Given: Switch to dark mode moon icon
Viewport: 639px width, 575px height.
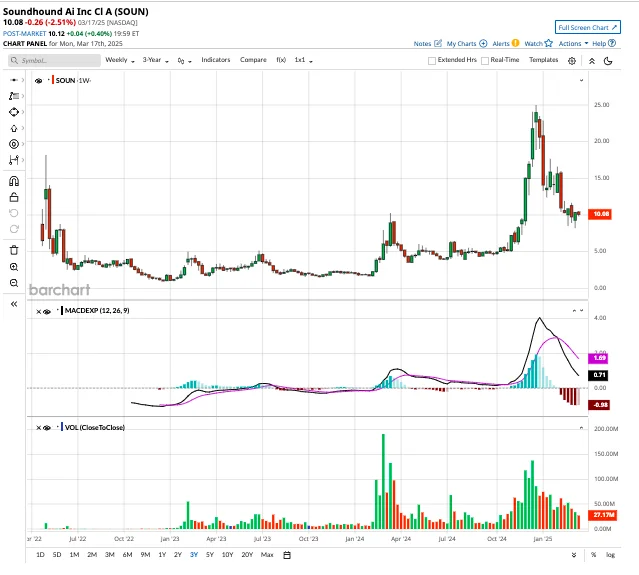Looking at the screenshot, I should click(608, 61).
